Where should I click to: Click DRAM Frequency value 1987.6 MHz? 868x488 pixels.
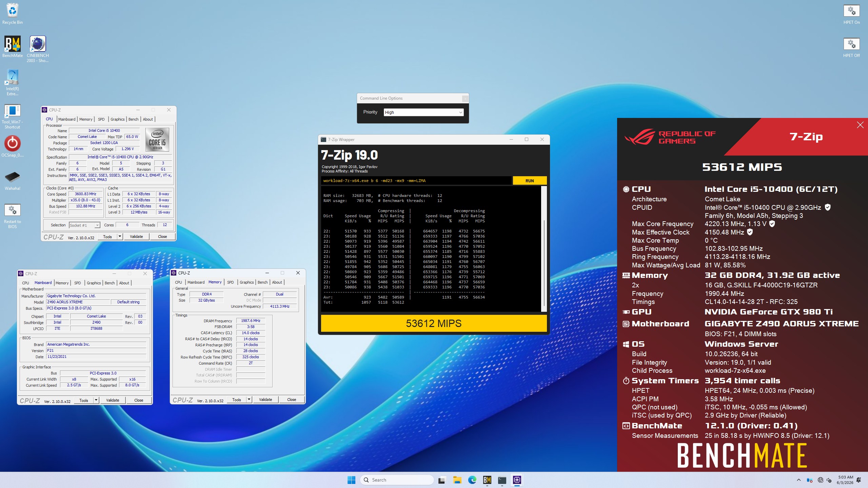(x=251, y=321)
